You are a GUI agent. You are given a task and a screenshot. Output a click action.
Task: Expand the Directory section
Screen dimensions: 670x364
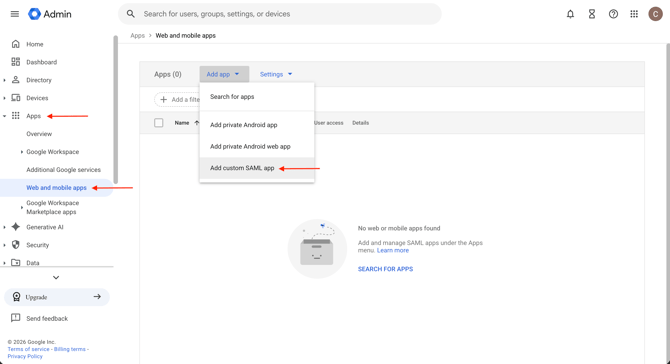(4, 80)
